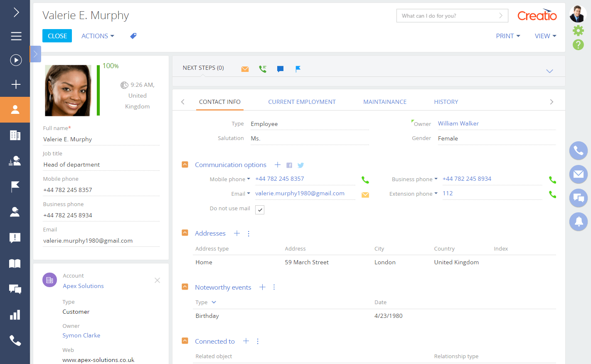The width and height of the screenshot is (591, 364).
Task: Collapse the Communication options section
Action: (x=185, y=165)
